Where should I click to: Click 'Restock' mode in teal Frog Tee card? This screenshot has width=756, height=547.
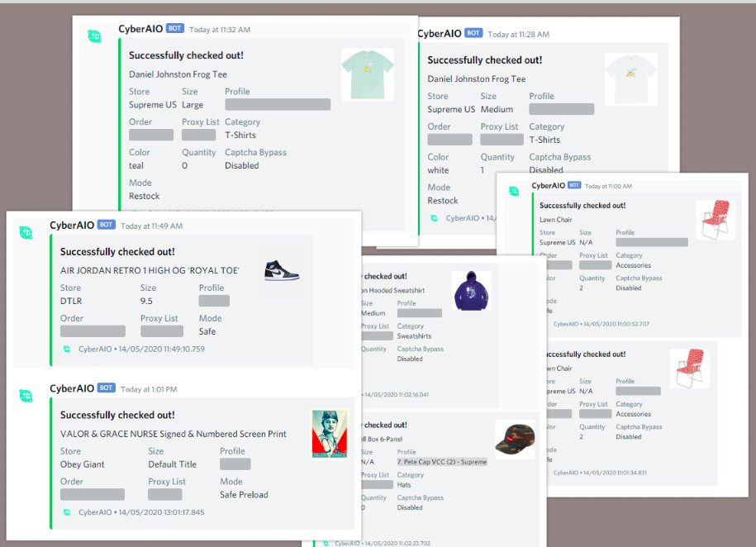pyautogui.click(x=144, y=196)
